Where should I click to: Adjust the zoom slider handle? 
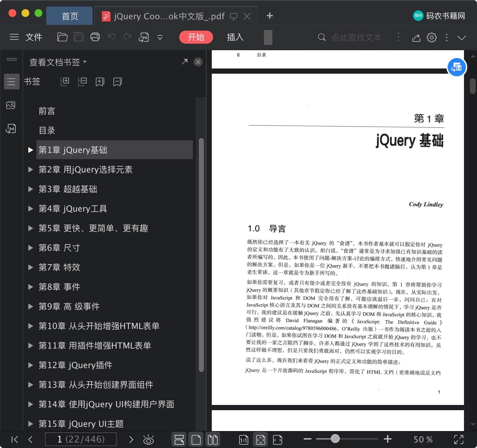pyautogui.click(x=335, y=439)
